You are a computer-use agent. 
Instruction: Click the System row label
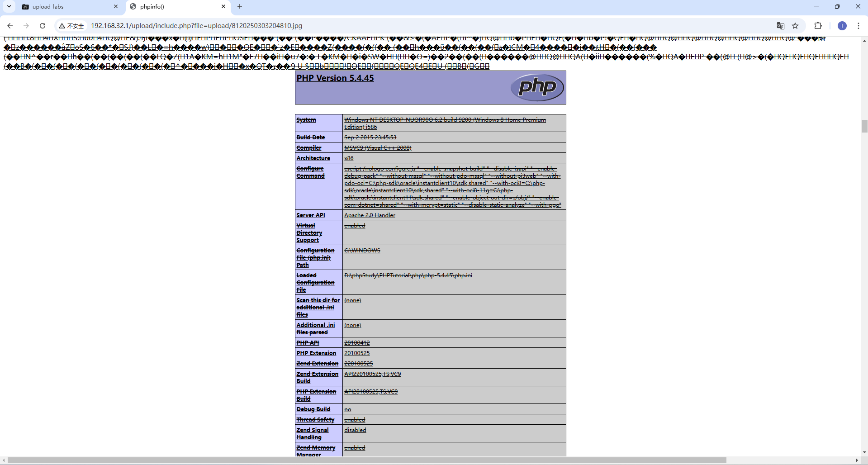coord(306,120)
